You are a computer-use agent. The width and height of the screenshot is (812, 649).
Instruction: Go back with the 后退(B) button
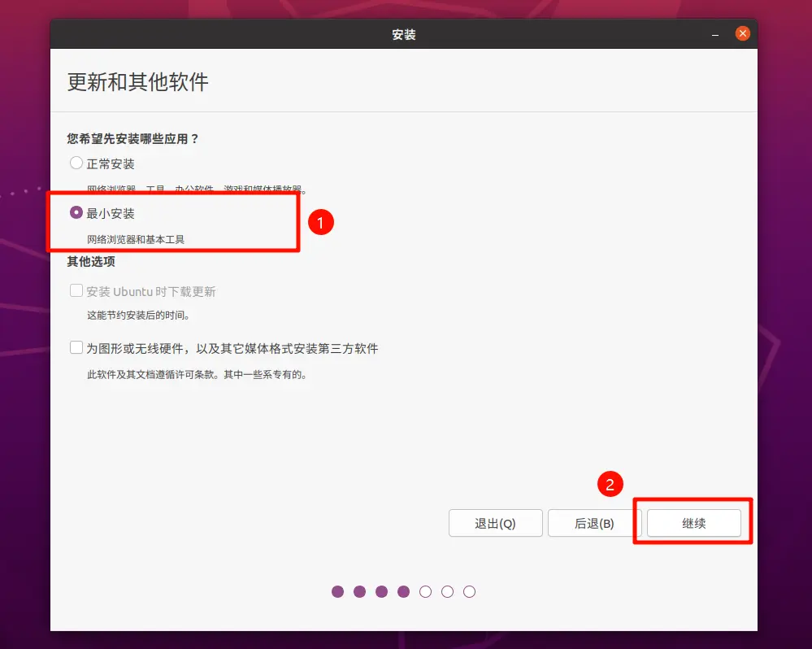tap(594, 523)
